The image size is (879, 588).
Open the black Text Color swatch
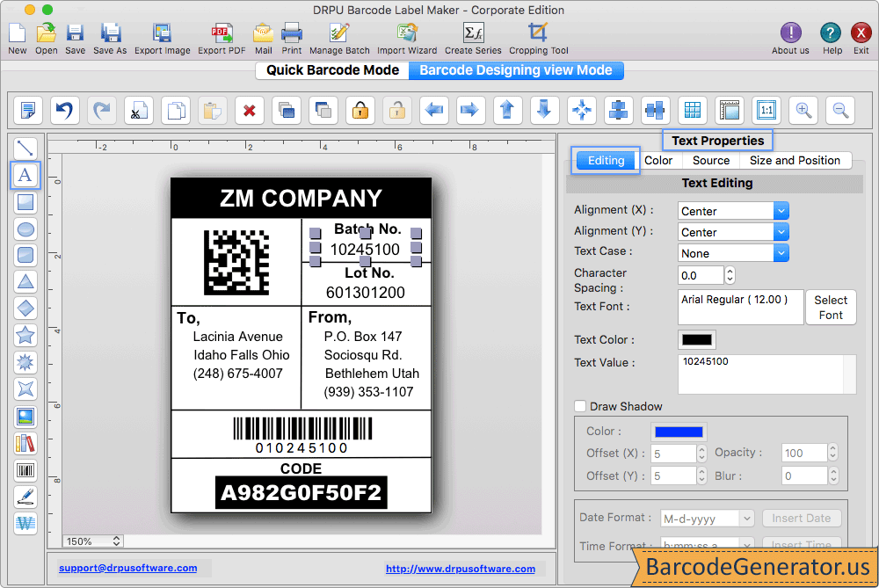(x=697, y=339)
